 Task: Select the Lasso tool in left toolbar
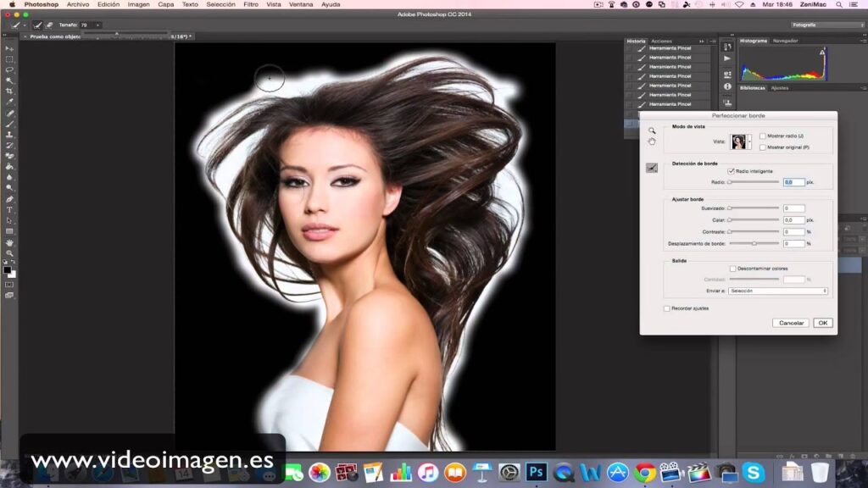tap(9, 69)
